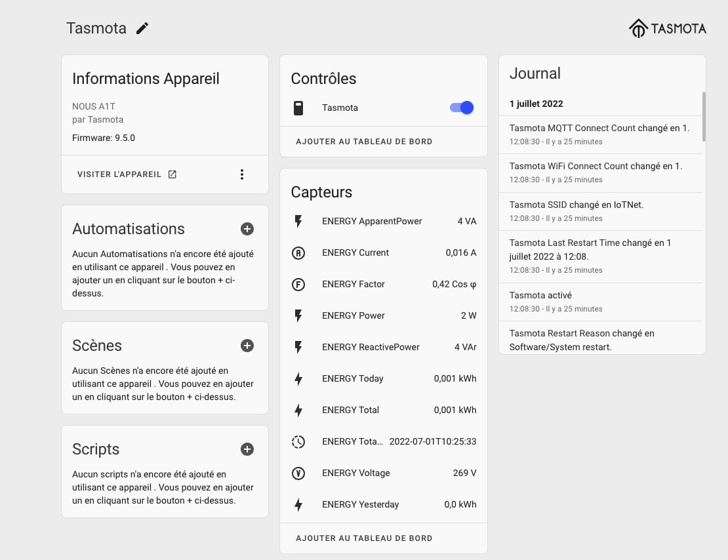Select the ENERGY ReactivePower sensor label
Viewport: 728px width, 560px height.
371,347
